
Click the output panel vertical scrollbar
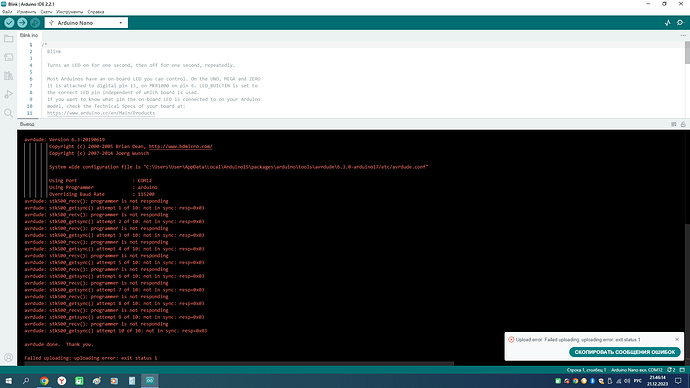pyautogui.click(x=687, y=295)
